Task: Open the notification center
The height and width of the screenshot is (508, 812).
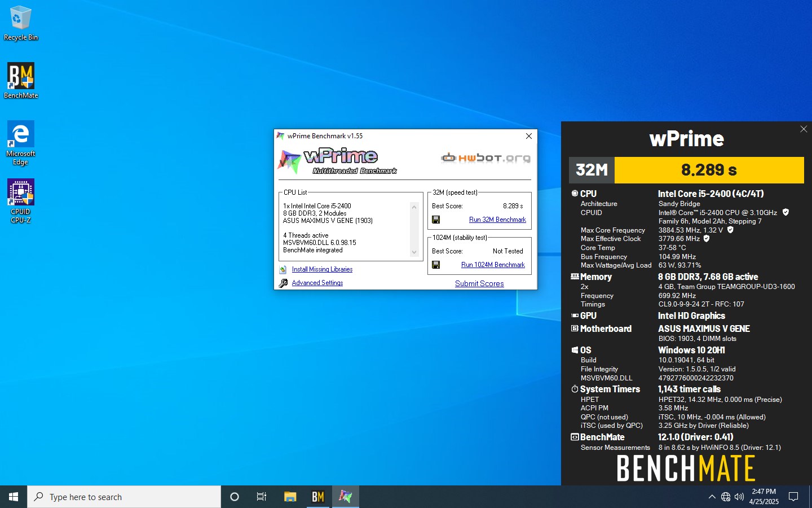Action: (793, 497)
